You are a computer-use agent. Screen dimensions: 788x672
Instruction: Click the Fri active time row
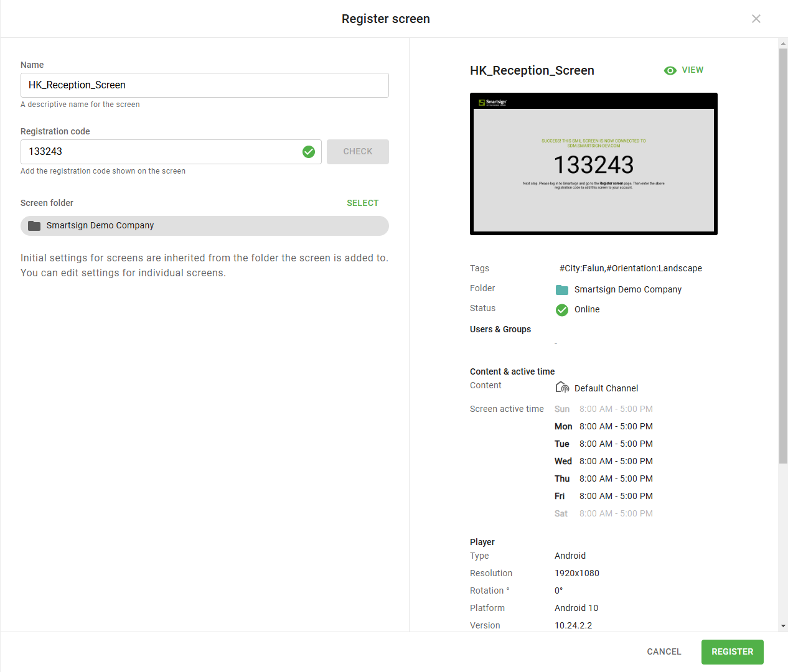pyautogui.click(x=604, y=496)
